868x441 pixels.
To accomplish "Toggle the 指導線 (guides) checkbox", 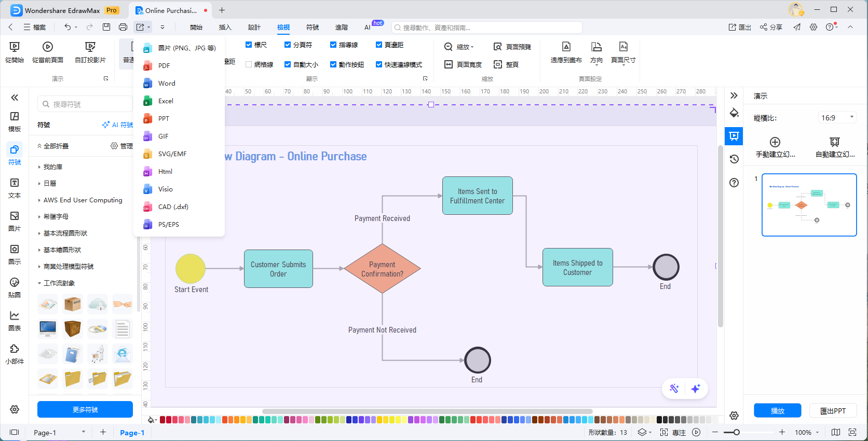I will [333, 45].
